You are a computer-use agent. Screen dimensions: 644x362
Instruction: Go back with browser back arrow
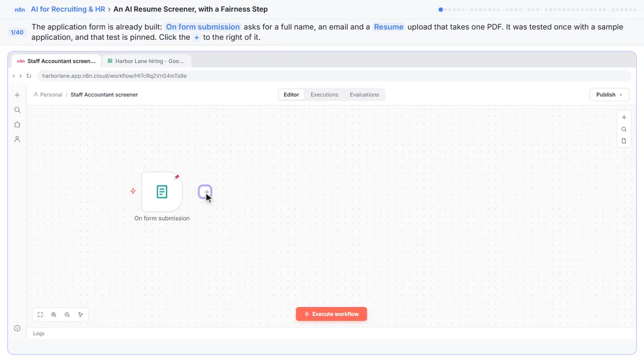point(14,76)
